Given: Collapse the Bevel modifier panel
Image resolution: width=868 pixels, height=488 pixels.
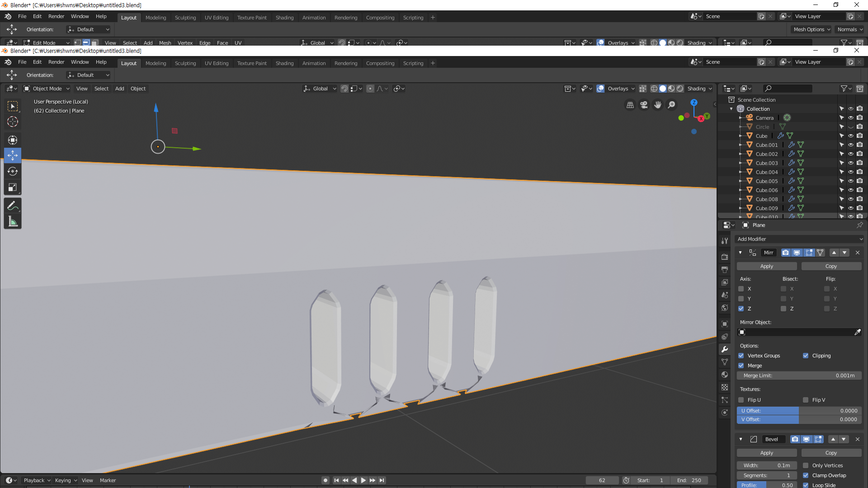Looking at the screenshot, I should (x=741, y=439).
